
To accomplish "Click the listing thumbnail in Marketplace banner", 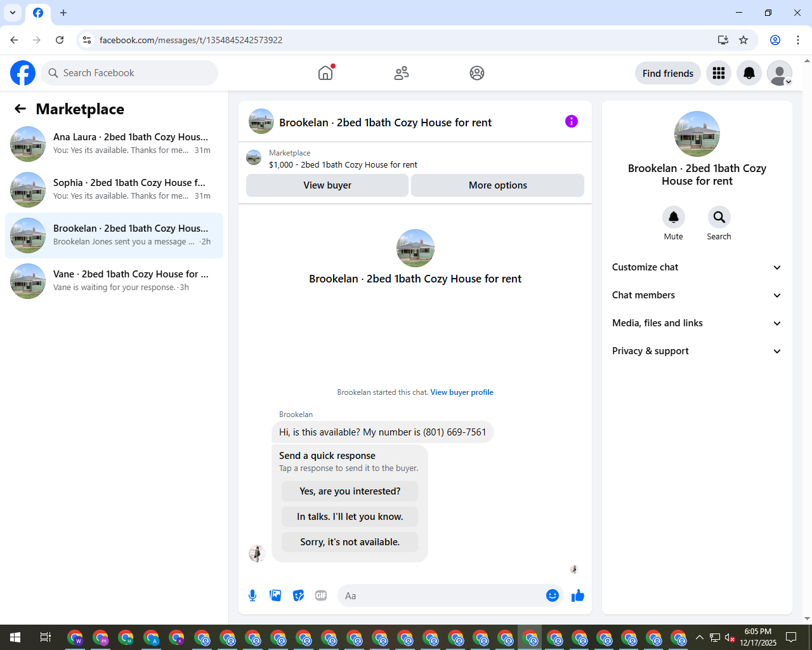I will (x=254, y=157).
